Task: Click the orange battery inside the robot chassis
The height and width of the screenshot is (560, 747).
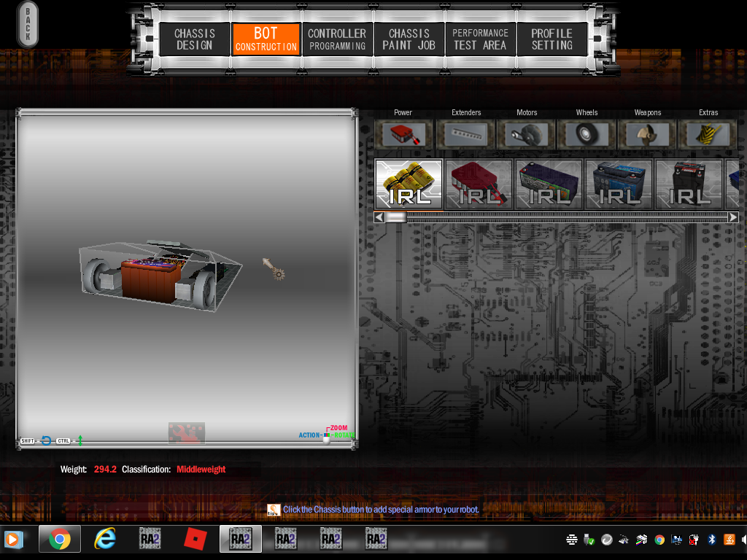Action: [x=151, y=279]
